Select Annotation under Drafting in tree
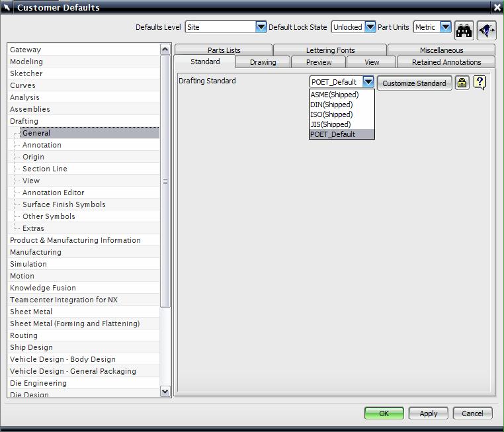Image resolution: width=504 pixels, height=432 pixels. (42, 145)
